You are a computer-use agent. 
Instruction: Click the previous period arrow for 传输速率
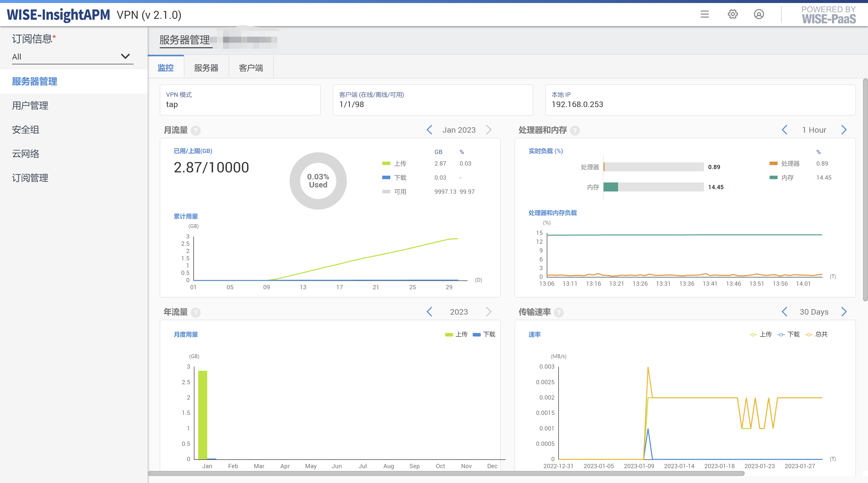coord(784,312)
